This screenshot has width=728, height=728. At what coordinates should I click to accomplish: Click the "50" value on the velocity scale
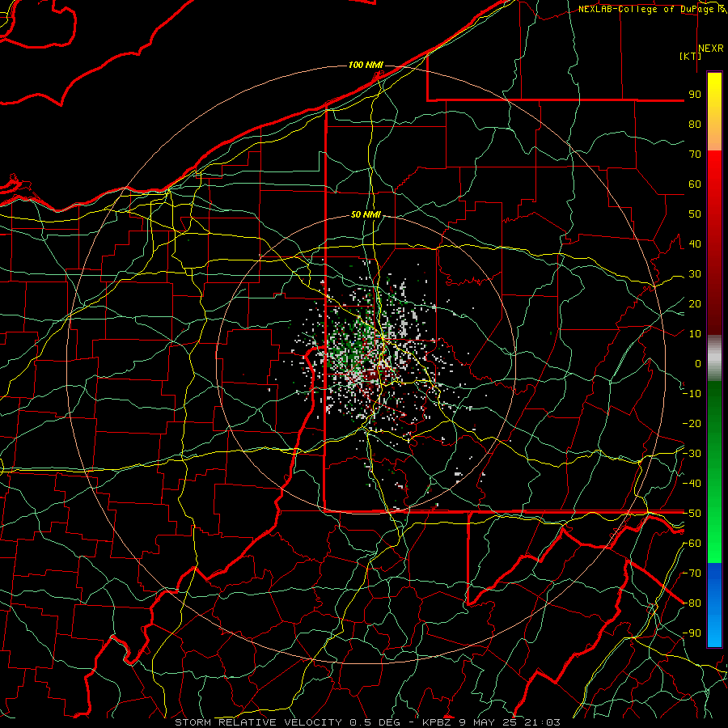695,214
